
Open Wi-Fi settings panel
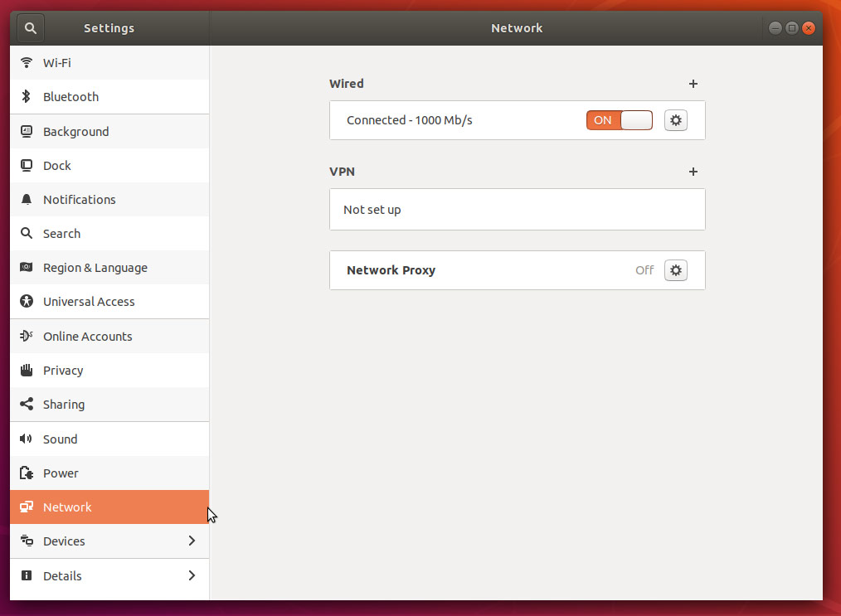point(109,63)
